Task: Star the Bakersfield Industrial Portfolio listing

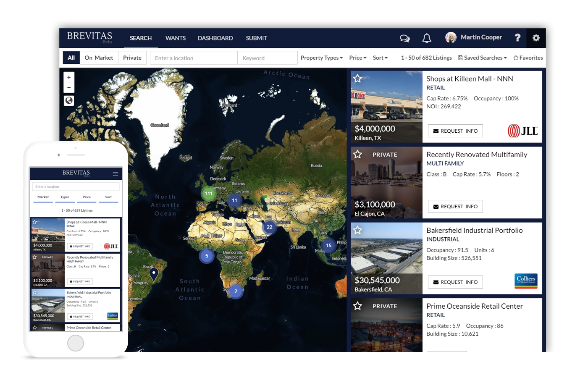Action: click(357, 230)
